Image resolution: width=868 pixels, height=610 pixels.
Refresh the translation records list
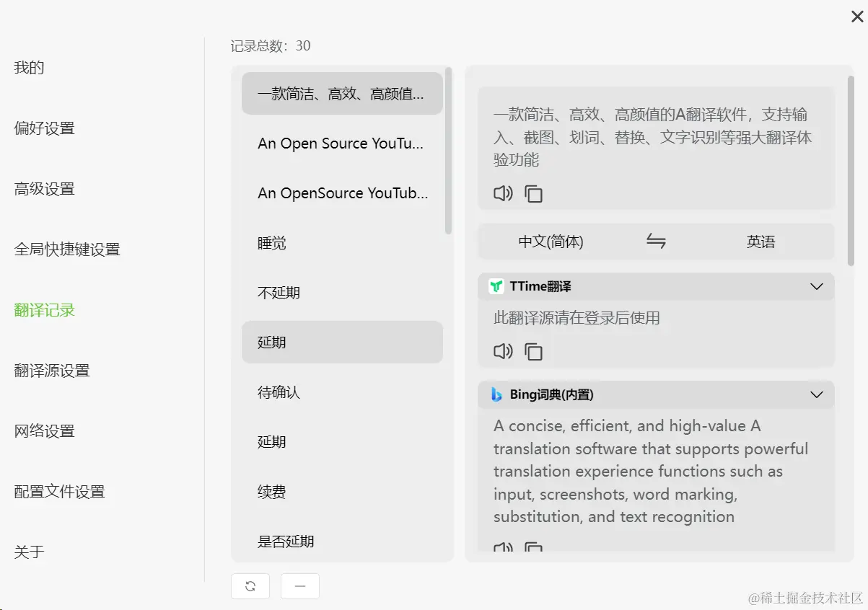250,586
